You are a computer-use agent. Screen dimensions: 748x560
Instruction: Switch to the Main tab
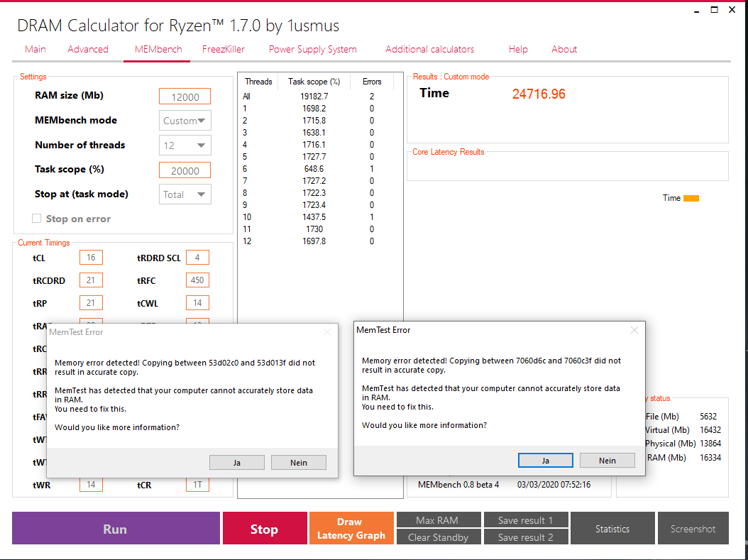tap(35, 49)
